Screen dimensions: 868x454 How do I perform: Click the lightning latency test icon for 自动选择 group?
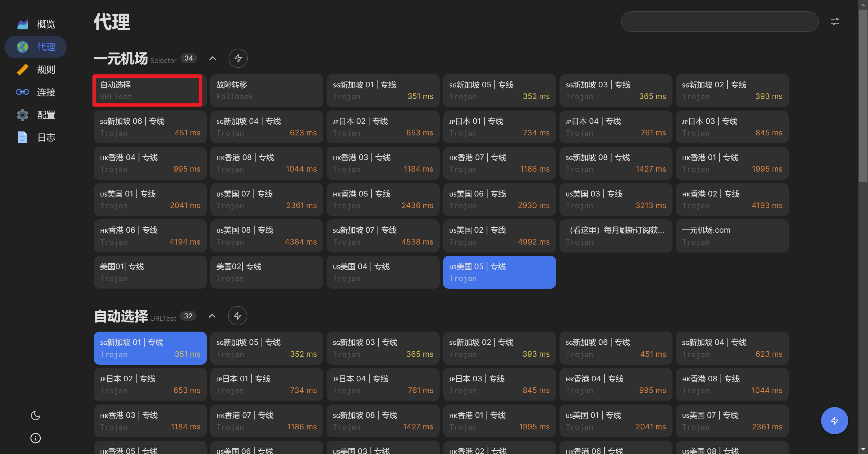click(237, 316)
